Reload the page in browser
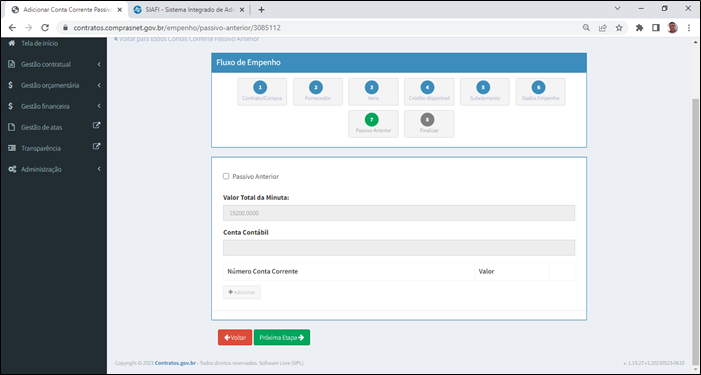The image size is (701, 375). click(45, 28)
